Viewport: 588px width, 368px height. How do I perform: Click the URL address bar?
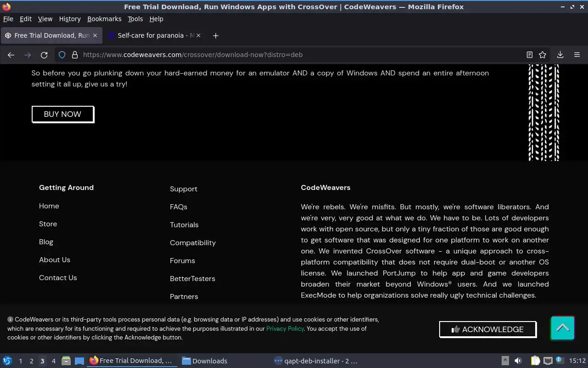coord(301,55)
